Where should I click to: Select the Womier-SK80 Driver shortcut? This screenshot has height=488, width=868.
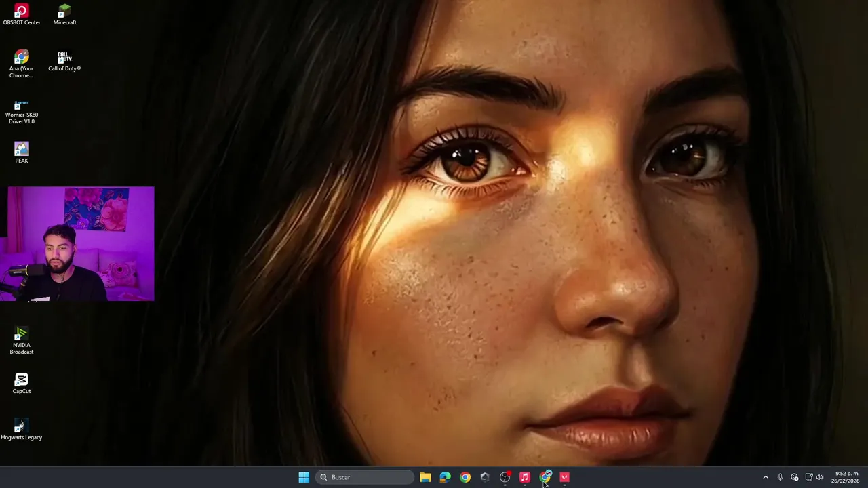[22, 112]
